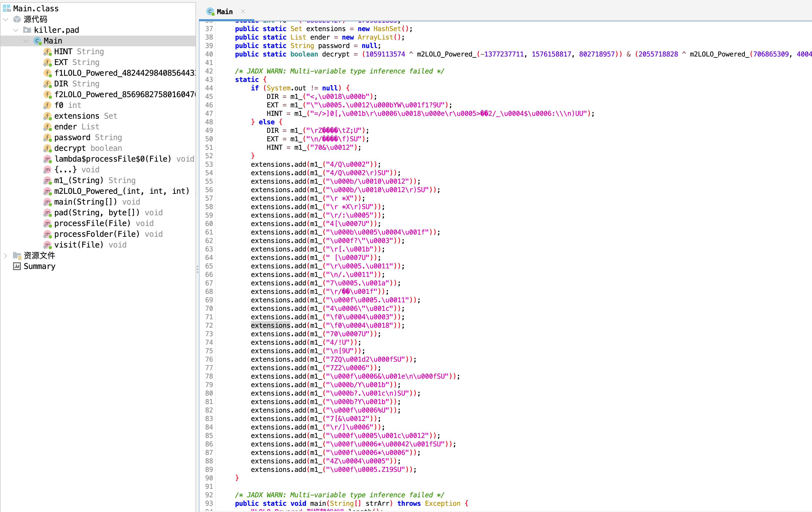
Task: Click line number 72 in gutter
Action: coord(209,326)
